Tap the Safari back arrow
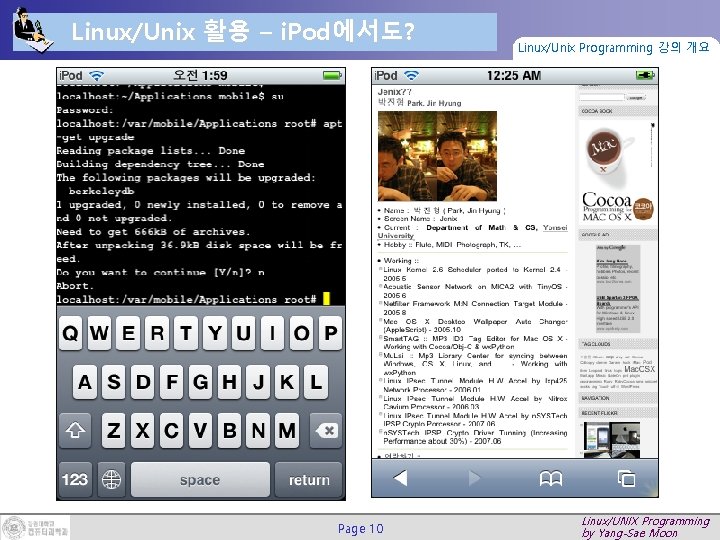This screenshot has width=720, height=540. coord(400,478)
